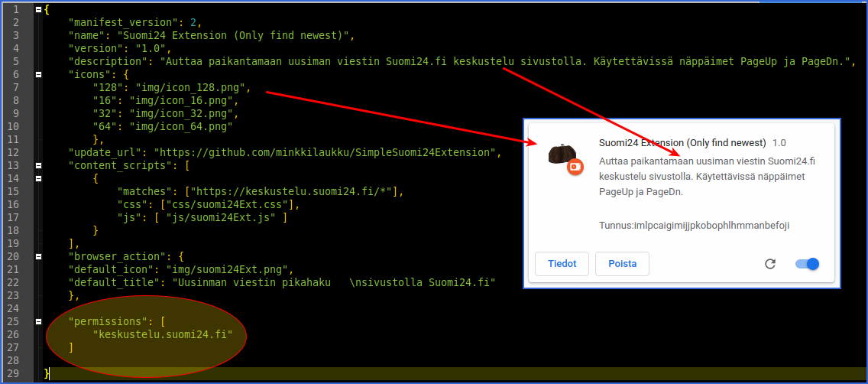
Task: Click line number 29 in the gutter
Action: [x=13, y=373]
